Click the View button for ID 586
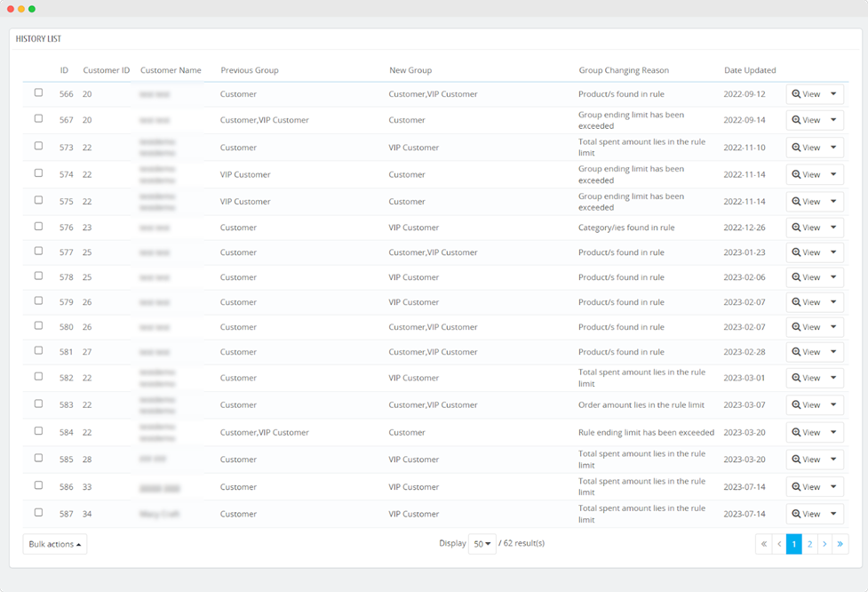This screenshot has height=592, width=868. (807, 487)
